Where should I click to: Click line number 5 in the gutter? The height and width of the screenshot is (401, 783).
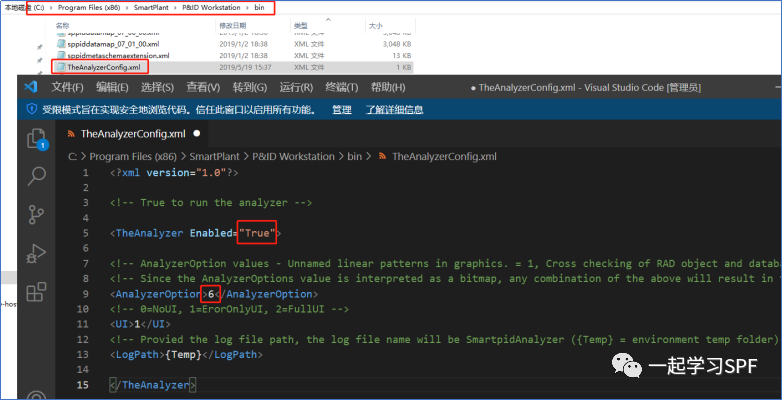click(x=85, y=233)
